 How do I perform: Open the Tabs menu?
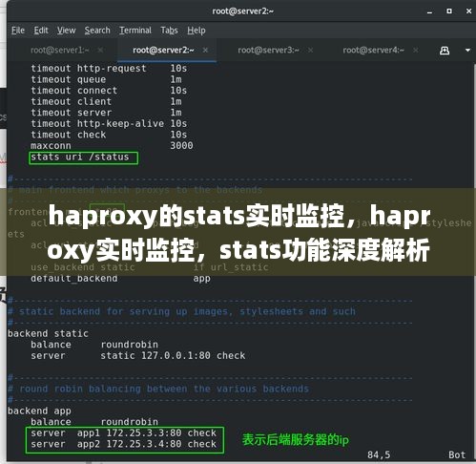click(169, 31)
